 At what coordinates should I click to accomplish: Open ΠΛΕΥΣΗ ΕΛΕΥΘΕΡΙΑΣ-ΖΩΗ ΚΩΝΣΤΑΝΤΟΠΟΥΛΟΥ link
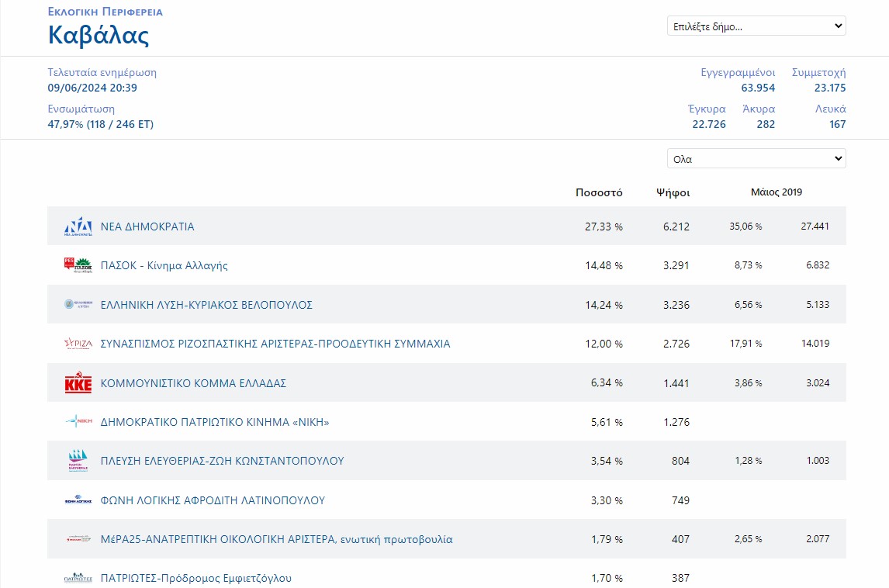(x=222, y=461)
